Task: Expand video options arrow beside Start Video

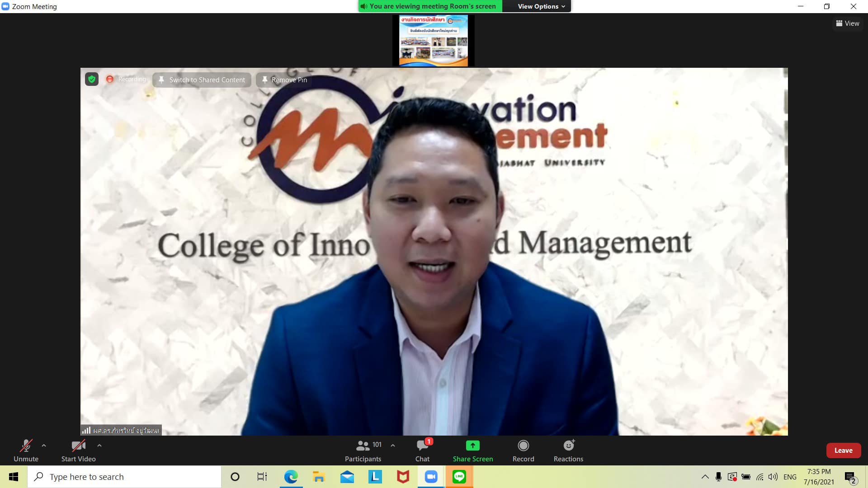Action: coord(99,446)
